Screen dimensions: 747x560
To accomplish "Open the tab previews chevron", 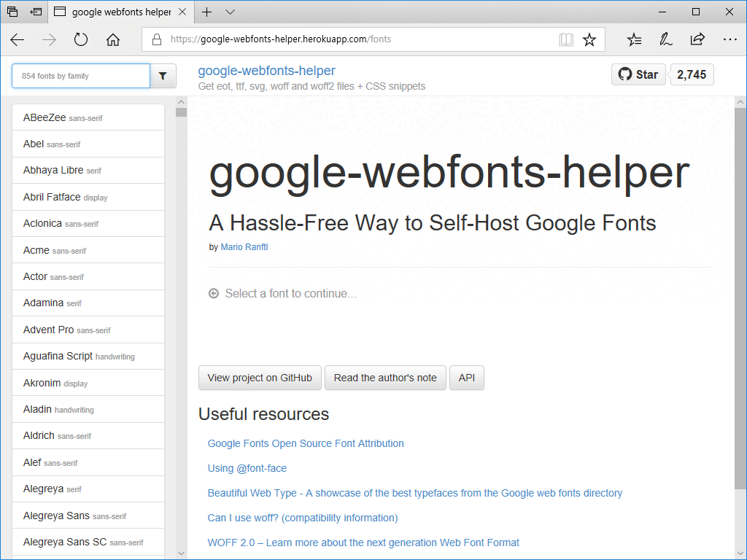I will 230,12.
